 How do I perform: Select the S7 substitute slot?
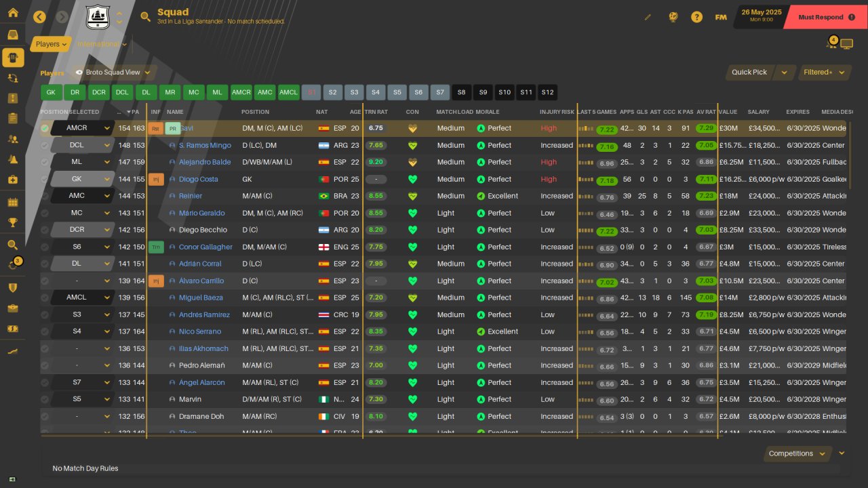440,92
